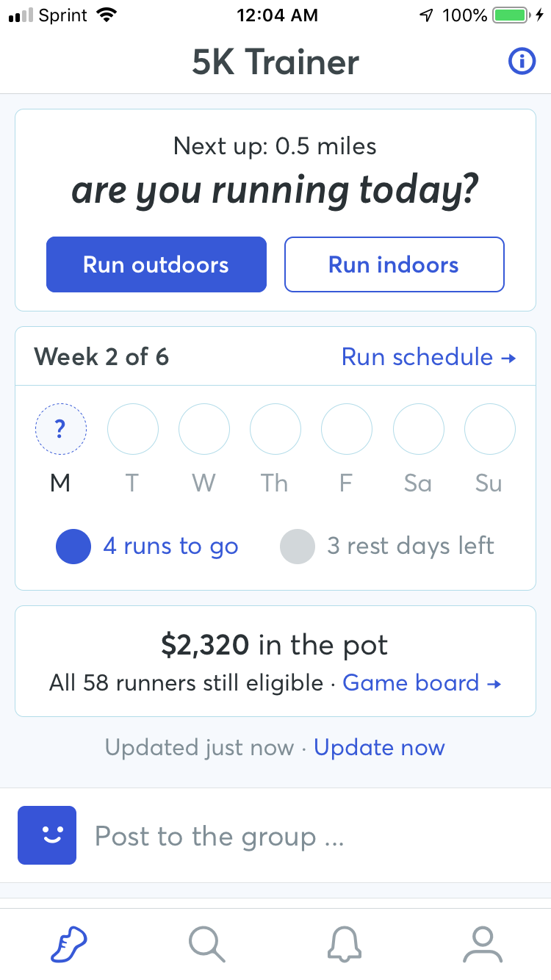This screenshot has height=980, width=551.
Task: Select Friday's day circle
Action: (347, 429)
